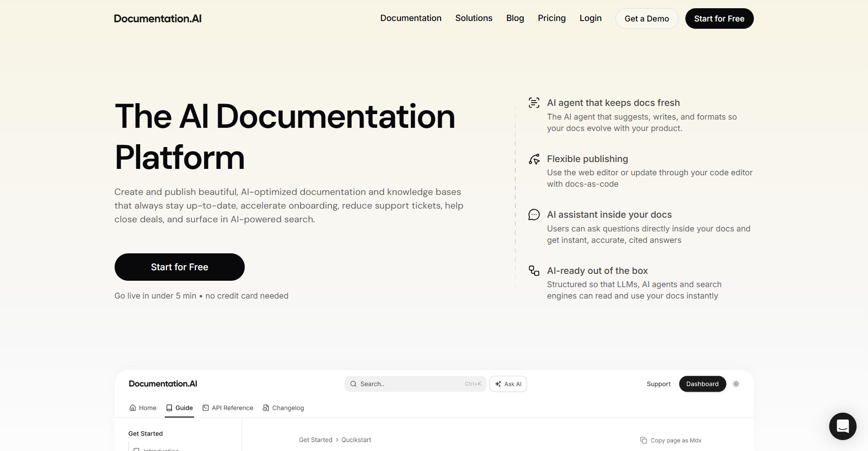Select 'The AI Documentation Platform' headline
Viewport: 868px width, 451px height.
click(x=285, y=137)
